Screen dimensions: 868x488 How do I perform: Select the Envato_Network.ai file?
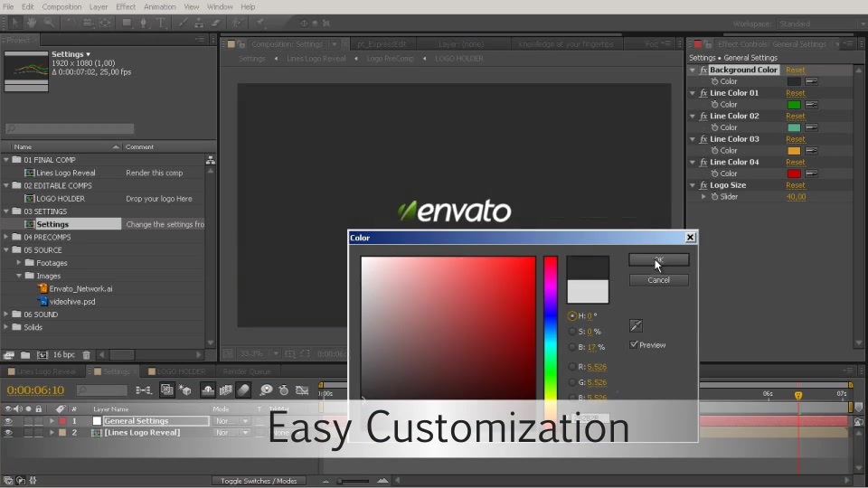click(80, 289)
